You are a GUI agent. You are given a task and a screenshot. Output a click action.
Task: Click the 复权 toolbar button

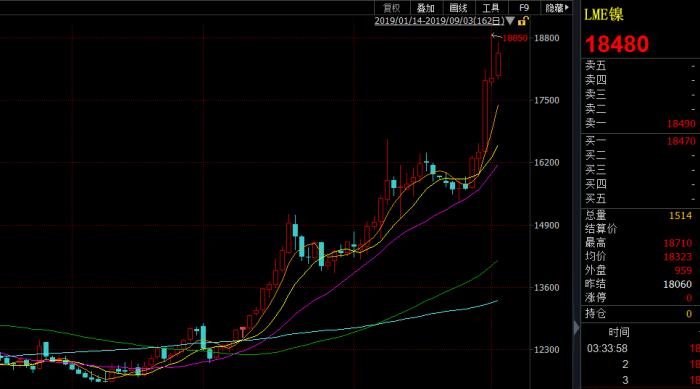[392, 8]
